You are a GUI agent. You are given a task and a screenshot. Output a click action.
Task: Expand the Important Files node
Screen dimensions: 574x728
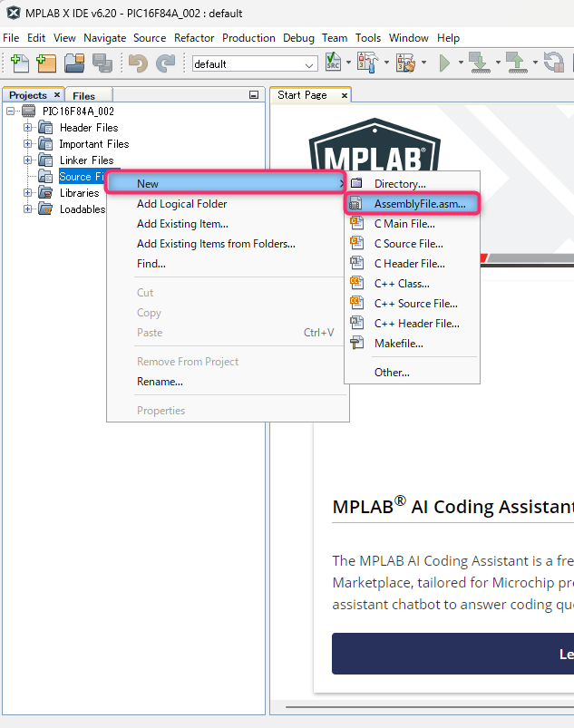pos(28,143)
